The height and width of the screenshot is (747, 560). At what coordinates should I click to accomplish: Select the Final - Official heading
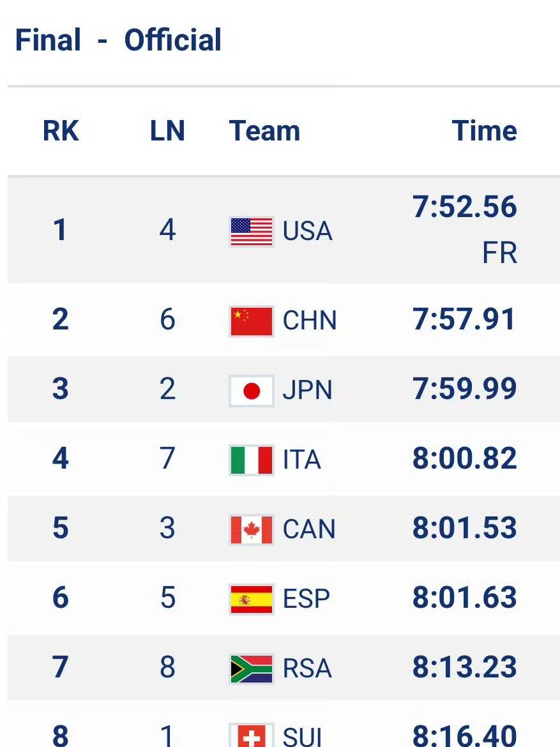118,40
